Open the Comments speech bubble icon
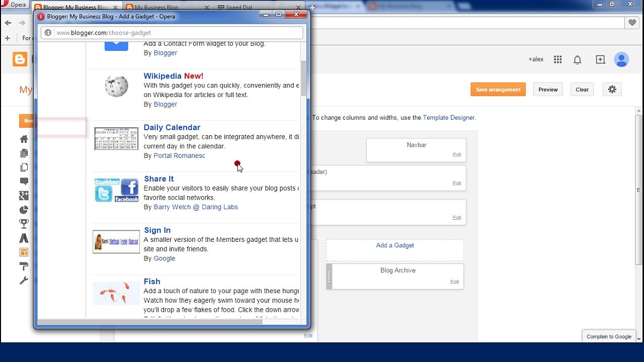The height and width of the screenshot is (362, 644). coord(24,182)
